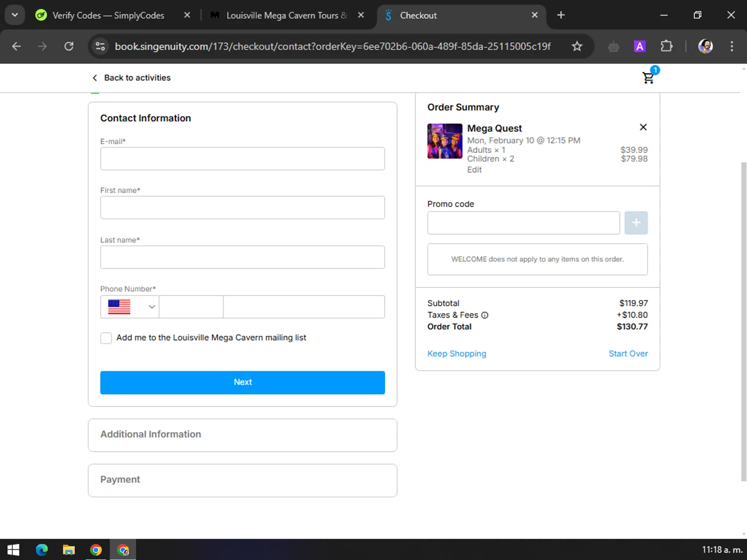Open File Explorer from the taskbar
747x560 pixels.
click(x=69, y=550)
